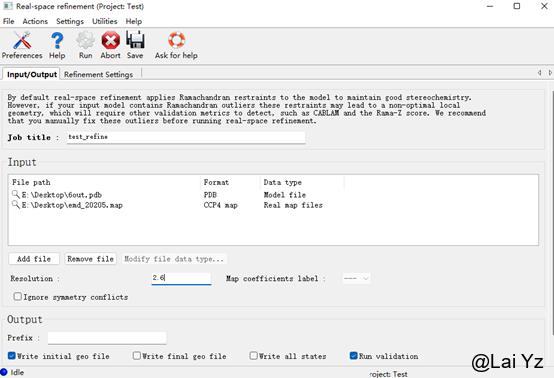
Task: Open the Settings menu
Action: click(x=70, y=21)
